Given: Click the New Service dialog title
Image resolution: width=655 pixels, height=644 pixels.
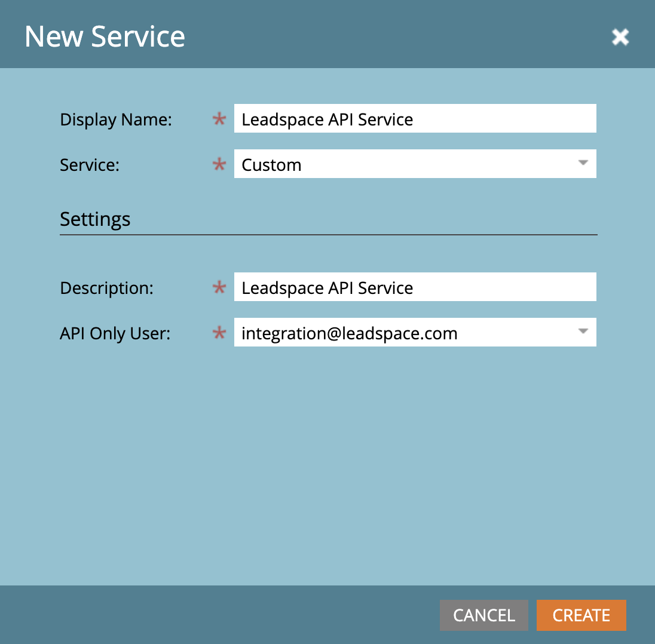Looking at the screenshot, I should click(x=105, y=37).
